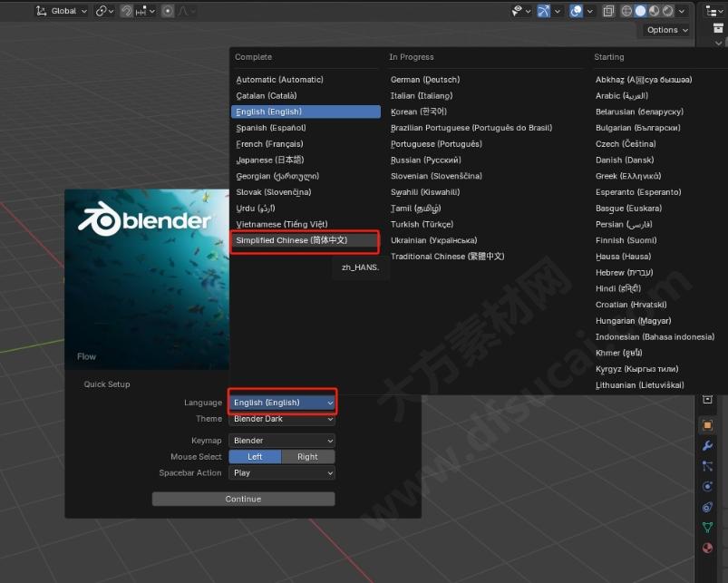The image size is (728, 583).
Task: Open snapping options dropdown
Action: pos(145,11)
